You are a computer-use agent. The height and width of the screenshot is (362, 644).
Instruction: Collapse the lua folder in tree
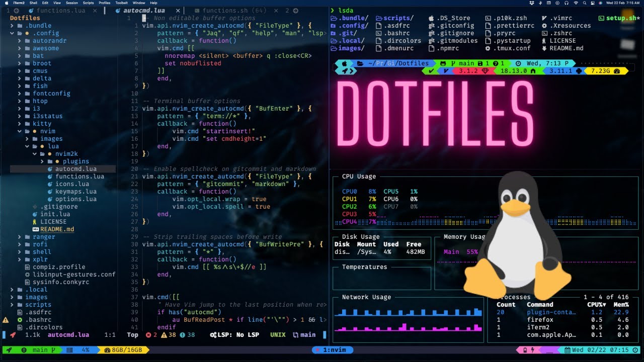tap(28, 146)
